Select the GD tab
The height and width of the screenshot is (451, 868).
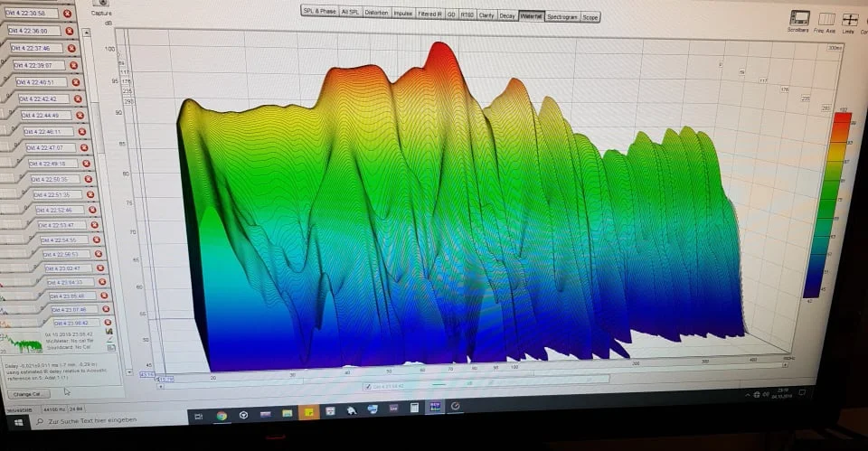click(x=451, y=14)
